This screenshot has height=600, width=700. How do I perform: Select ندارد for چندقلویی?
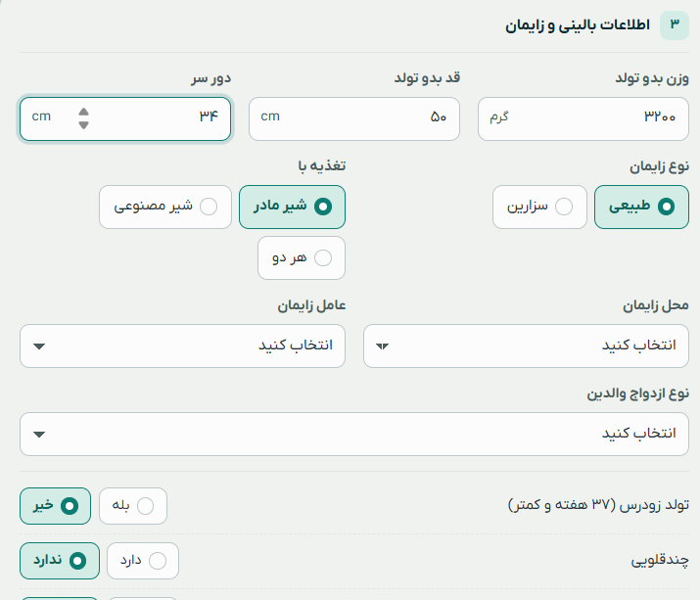[60, 561]
